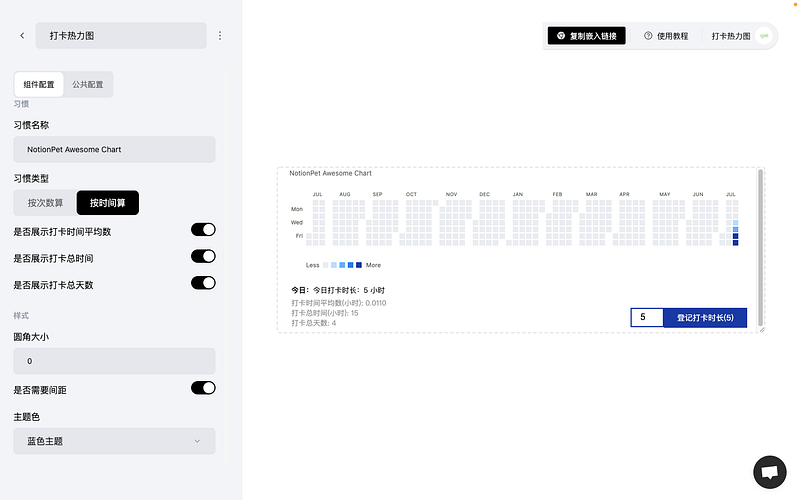Screen dimensions: 800x500
Task: Click the widget resize handle corner
Action: [x=762, y=330]
